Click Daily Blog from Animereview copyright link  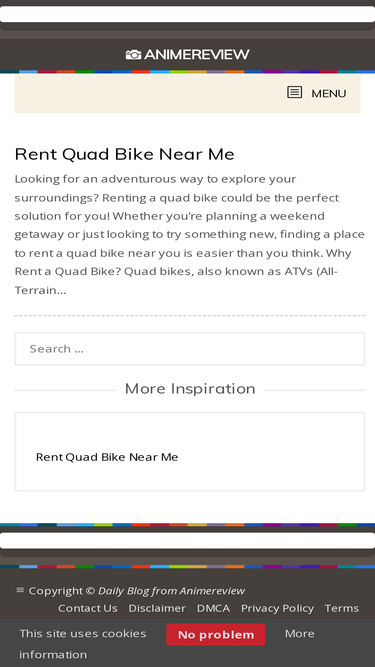171,591
